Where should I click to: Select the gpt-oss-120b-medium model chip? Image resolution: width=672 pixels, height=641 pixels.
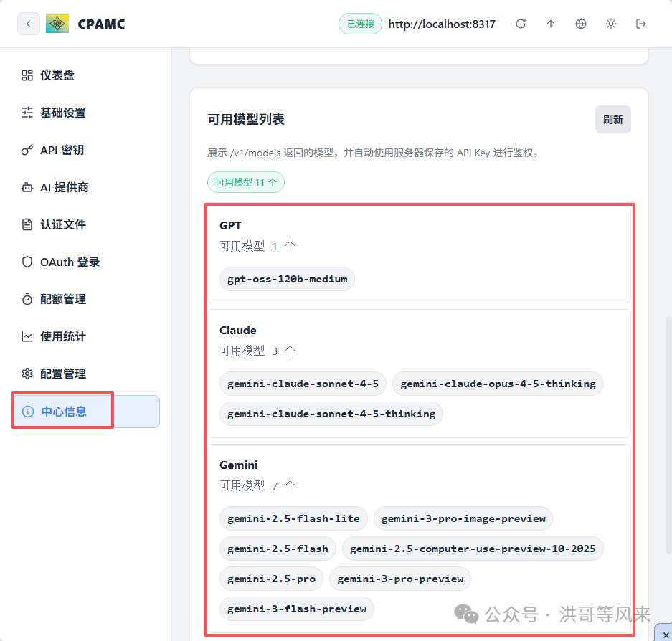coord(286,279)
